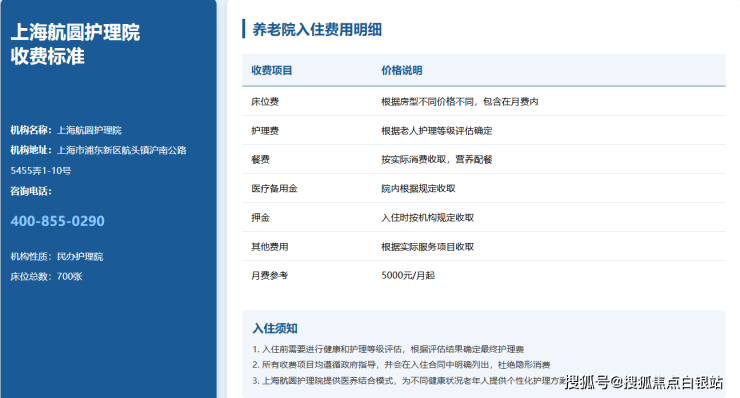Click 根据实际服务项目收取 cell

tap(428, 247)
